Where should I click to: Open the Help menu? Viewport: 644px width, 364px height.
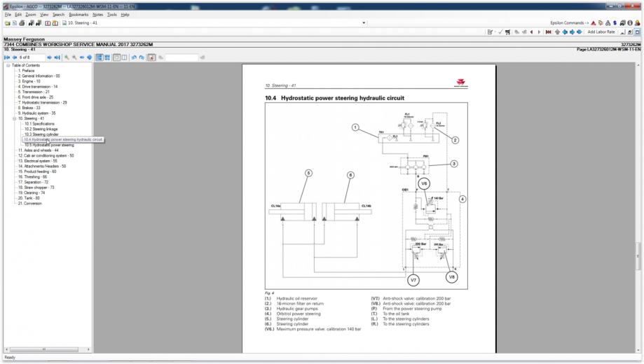tap(125, 15)
